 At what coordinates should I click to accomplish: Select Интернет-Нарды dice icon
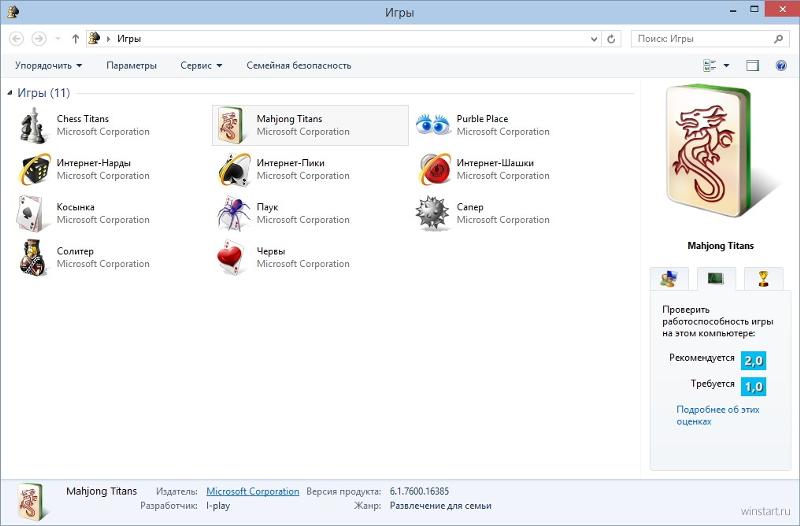tap(35, 169)
